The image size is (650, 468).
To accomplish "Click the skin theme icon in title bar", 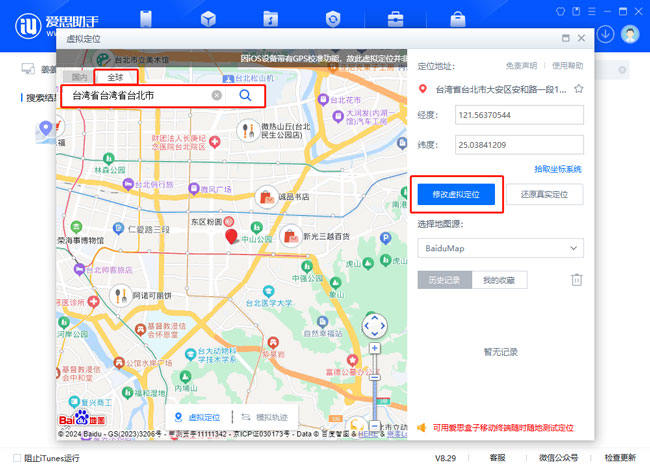I will click(560, 12).
